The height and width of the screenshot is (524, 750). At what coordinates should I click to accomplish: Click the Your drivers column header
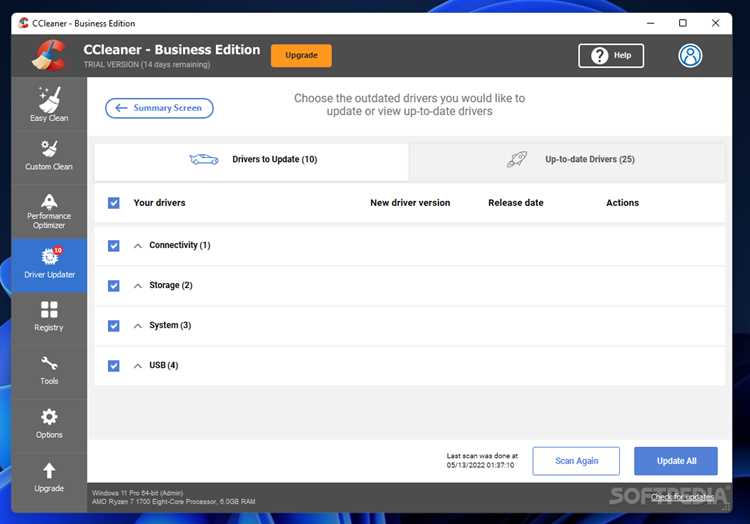(159, 203)
